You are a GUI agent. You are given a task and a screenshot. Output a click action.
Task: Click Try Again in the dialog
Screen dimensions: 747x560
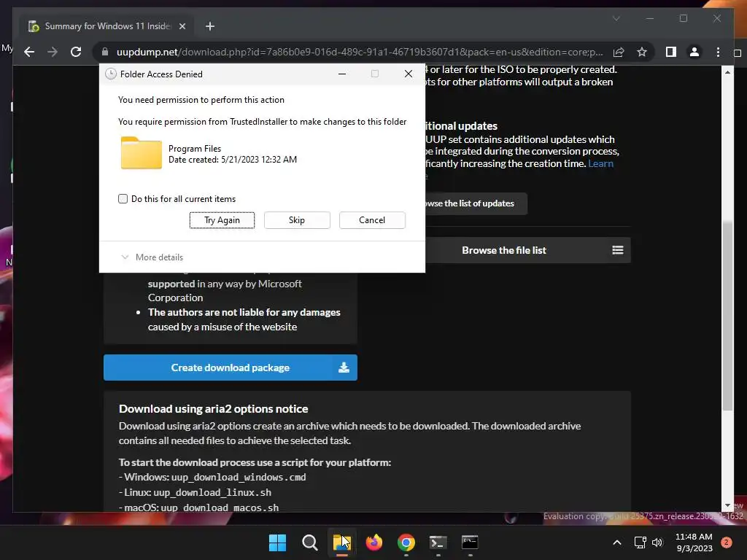(x=222, y=220)
